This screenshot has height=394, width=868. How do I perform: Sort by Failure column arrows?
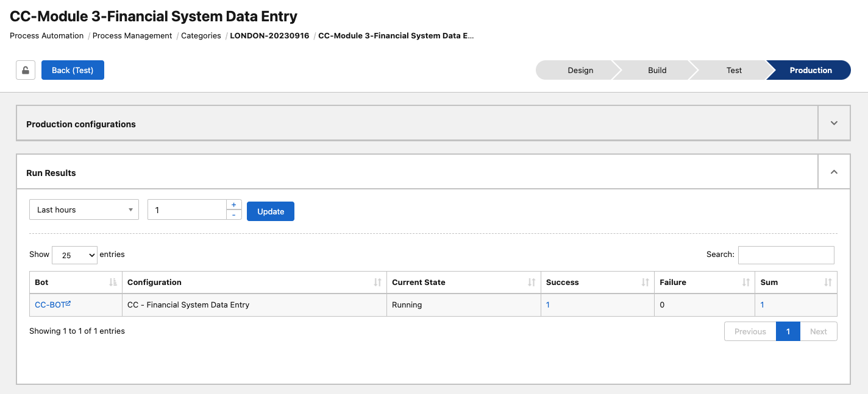click(x=745, y=283)
